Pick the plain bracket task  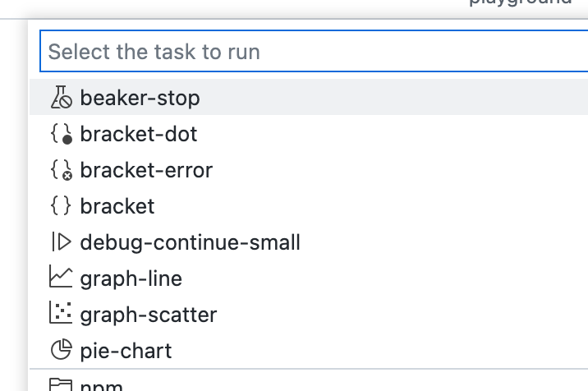pyautogui.click(x=117, y=206)
